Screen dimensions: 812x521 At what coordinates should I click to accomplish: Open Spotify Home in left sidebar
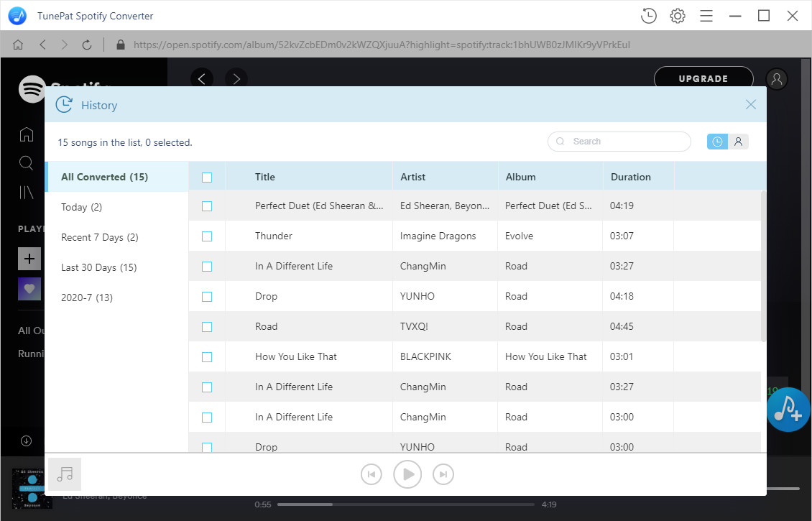(27, 134)
